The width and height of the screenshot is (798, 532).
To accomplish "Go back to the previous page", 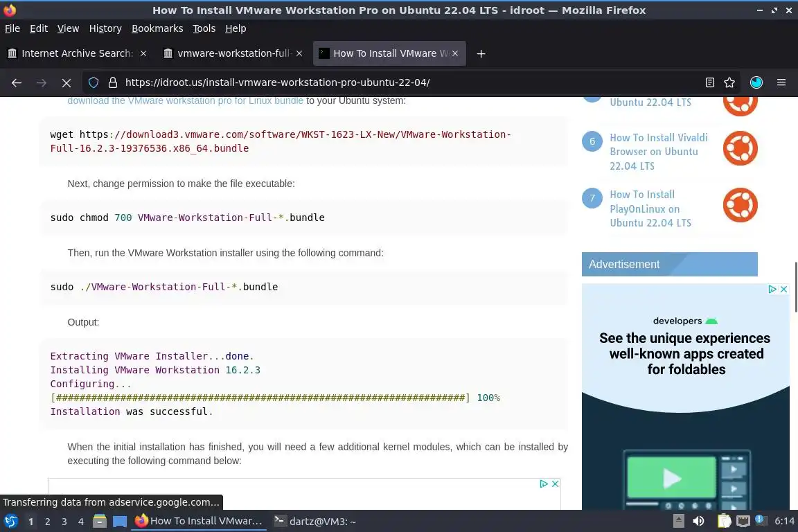I will coord(17,82).
